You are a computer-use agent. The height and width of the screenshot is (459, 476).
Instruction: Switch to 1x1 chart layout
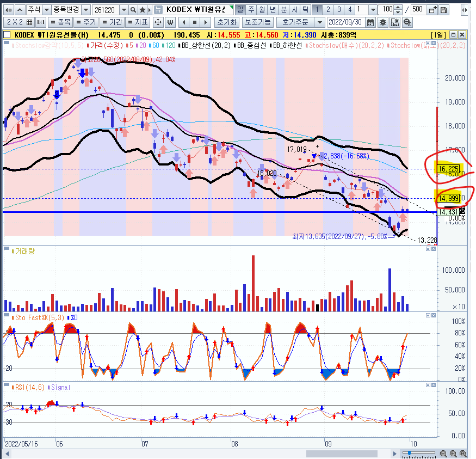tap(40, 22)
